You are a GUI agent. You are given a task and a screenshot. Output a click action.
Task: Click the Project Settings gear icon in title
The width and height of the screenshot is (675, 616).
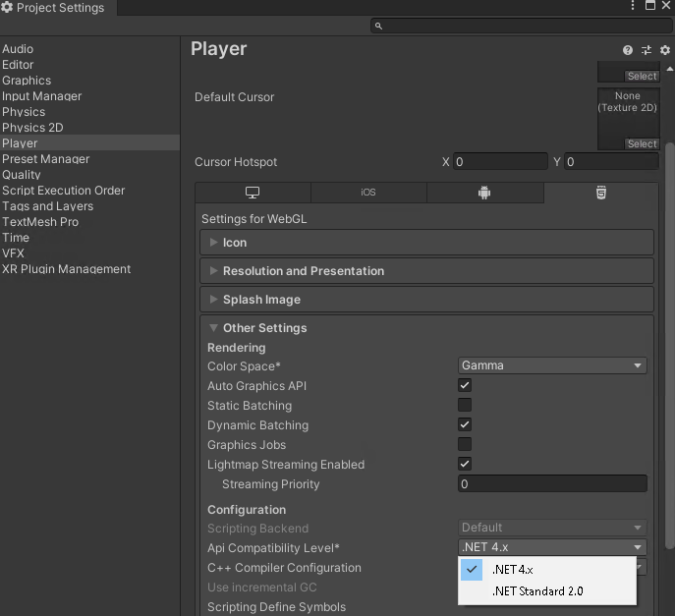pyautogui.click(x=7, y=7)
